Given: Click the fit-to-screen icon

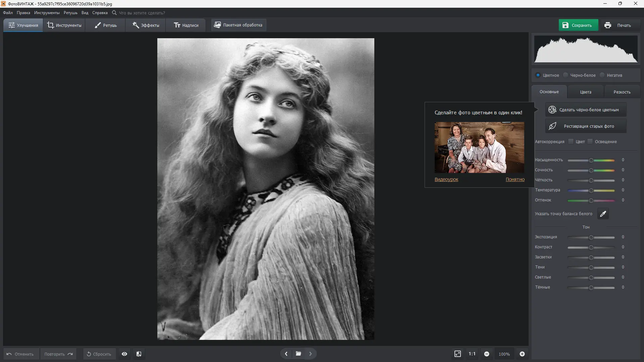Looking at the screenshot, I should click(458, 354).
